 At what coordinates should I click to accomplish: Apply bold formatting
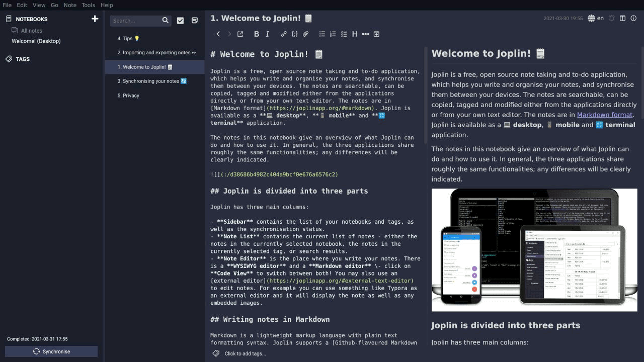click(x=257, y=34)
